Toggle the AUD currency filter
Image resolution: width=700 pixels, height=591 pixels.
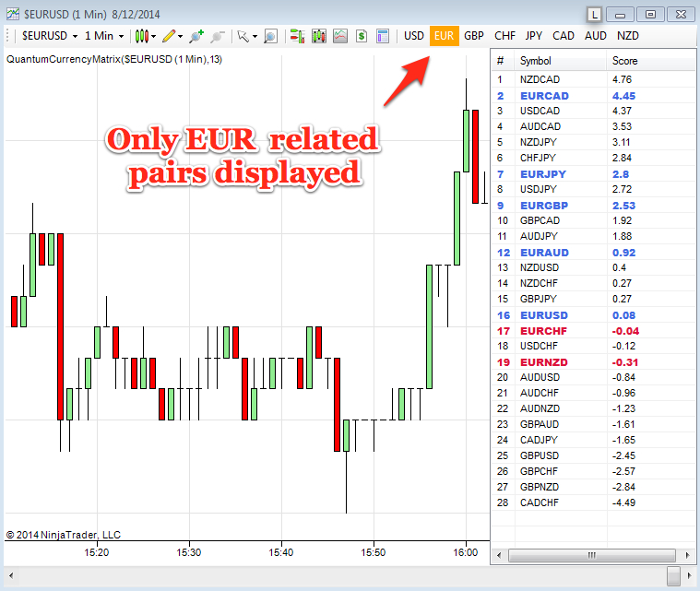[x=596, y=36]
